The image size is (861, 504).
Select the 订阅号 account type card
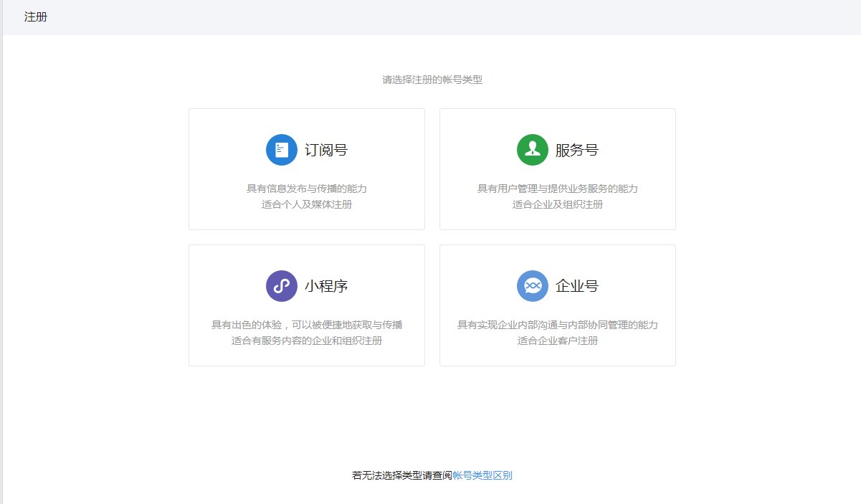click(x=306, y=168)
